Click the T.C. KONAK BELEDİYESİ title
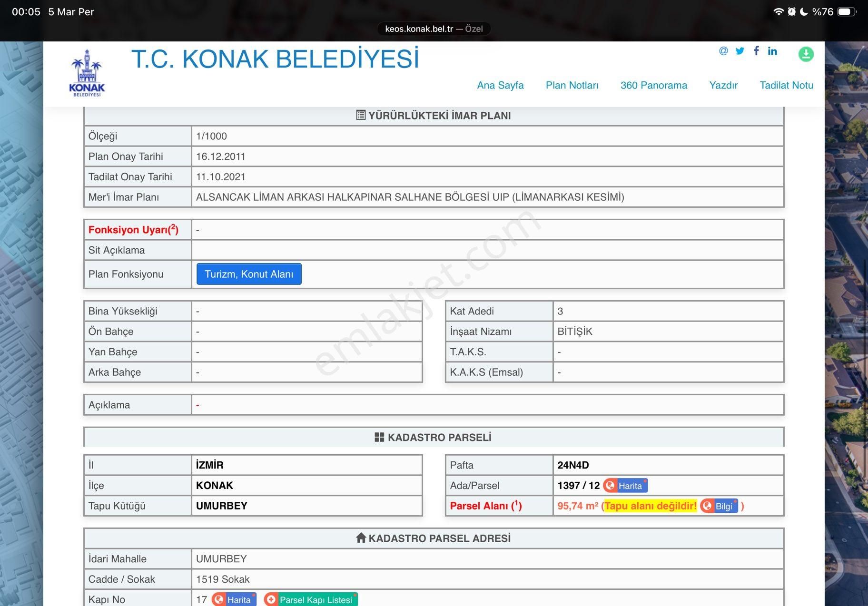The height and width of the screenshot is (606, 868). [x=275, y=59]
